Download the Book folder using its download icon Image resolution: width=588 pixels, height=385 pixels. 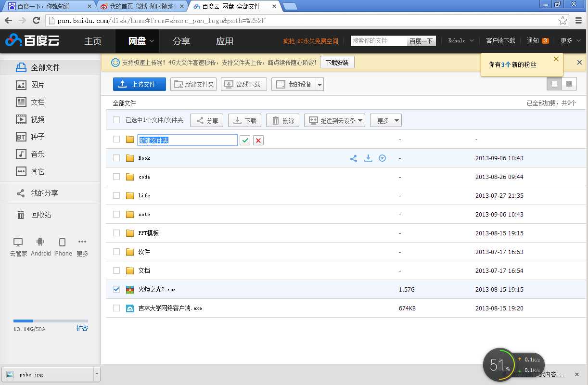click(x=368, y=158)
